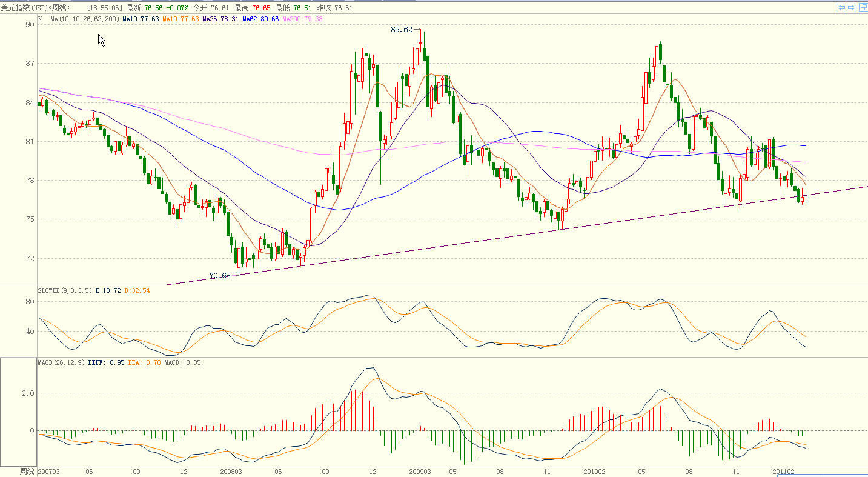Screen dimensions: 868x477
Task: Click the 201002 date on the time axis
Action: [x=594, y=471]
